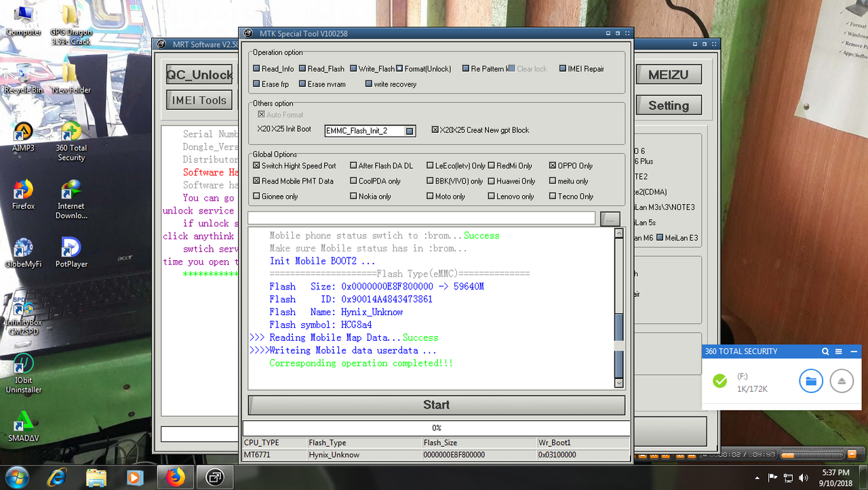This screenshot has height=490, width=868.
Task: Search in the 360 Total Security popup
Action: point(825,352)
